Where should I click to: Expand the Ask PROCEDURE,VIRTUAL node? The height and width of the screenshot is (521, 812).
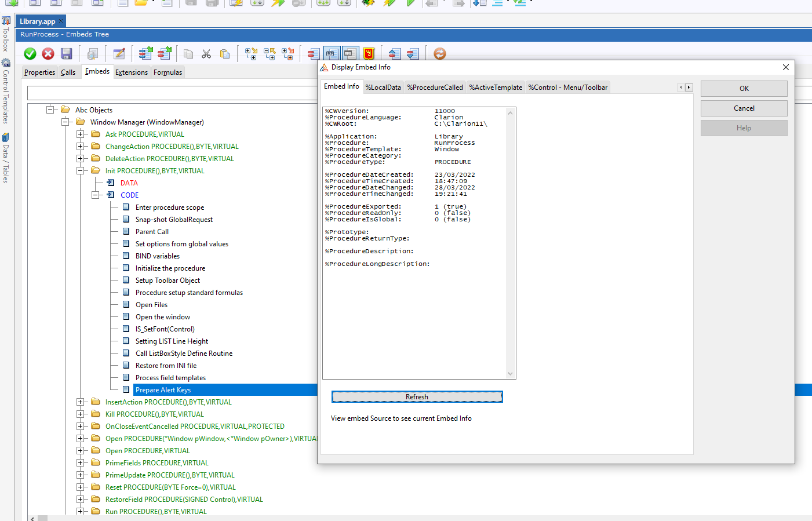point(81,134)
